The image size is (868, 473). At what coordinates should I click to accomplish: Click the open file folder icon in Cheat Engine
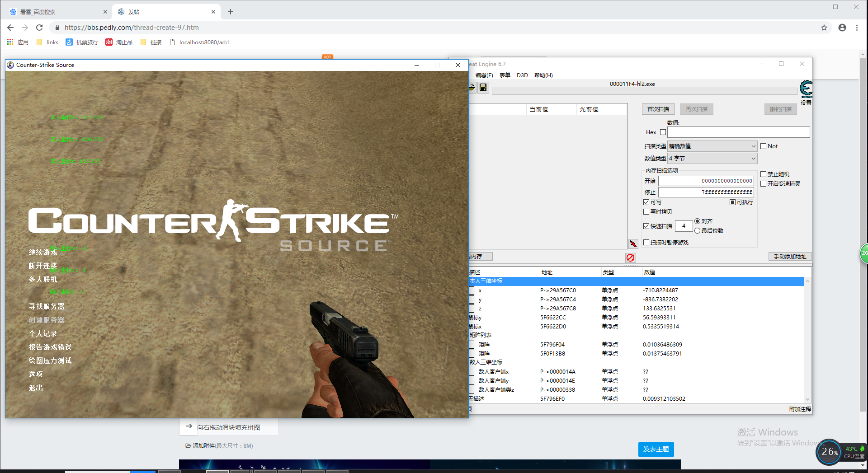(472, 87)
